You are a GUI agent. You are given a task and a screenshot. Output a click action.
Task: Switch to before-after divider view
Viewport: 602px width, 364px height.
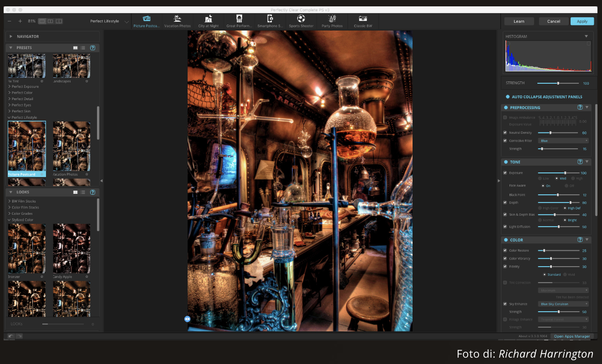[59, 21]
